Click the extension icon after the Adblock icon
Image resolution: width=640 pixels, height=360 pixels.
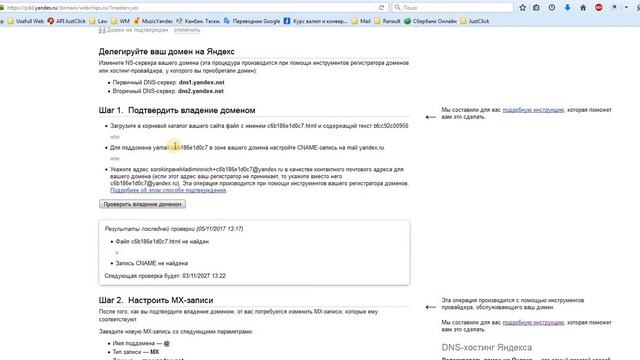[614, 7]
